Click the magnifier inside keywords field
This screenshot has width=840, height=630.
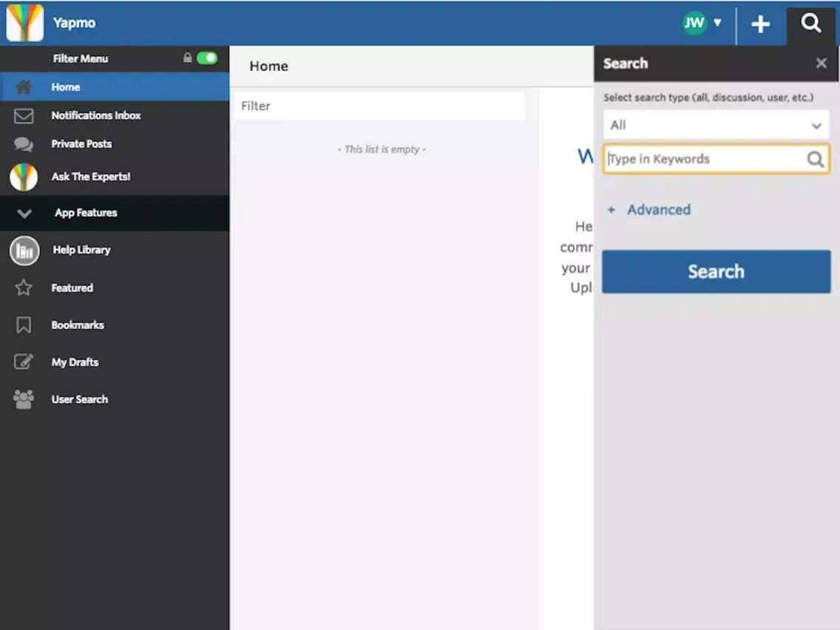pos(815,159)
